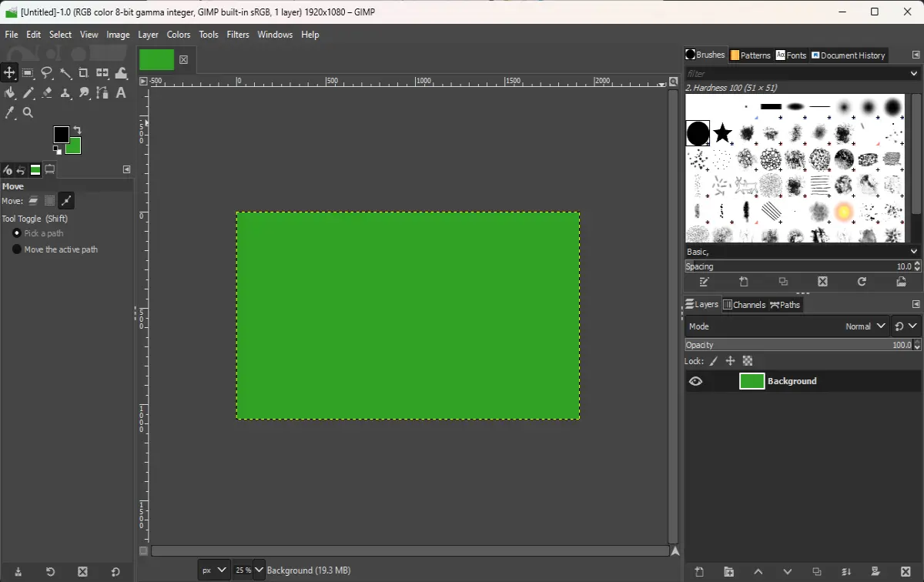This screenshot has width=924, height=582.
Task: Select the Text tool
Action: [x=121, y=92]
